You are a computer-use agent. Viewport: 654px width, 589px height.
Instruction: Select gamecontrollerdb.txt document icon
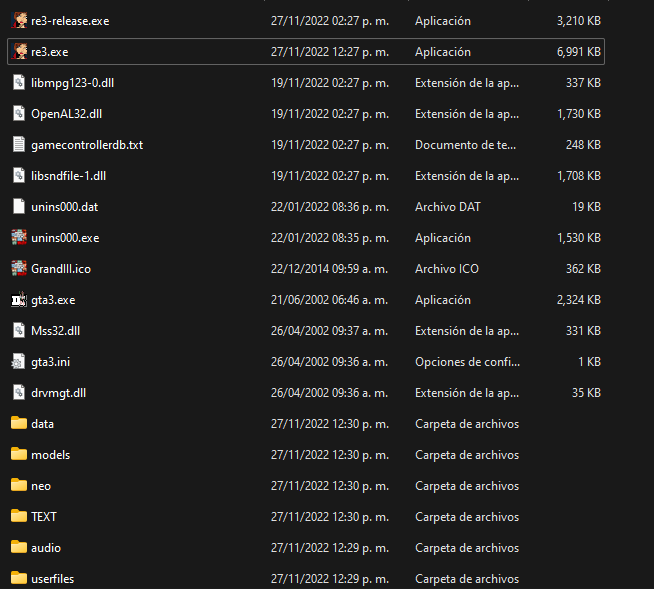tap(19, 144)
